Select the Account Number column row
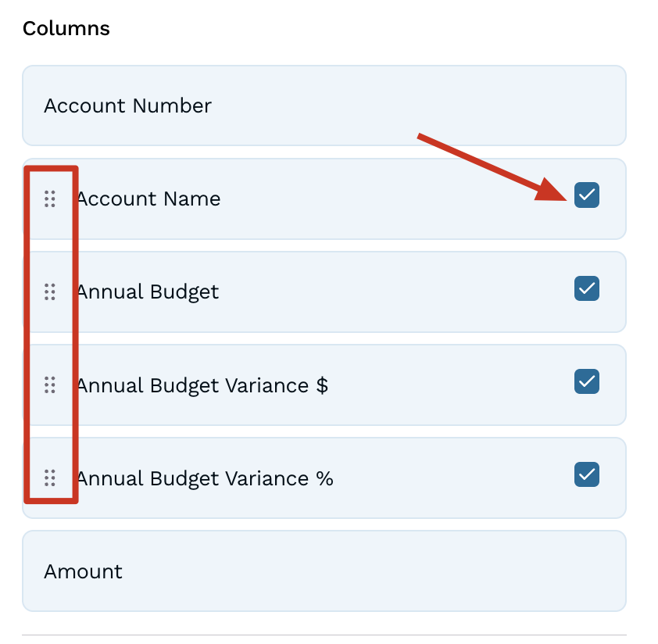The height and width of the screenshot is (644, 658). coord(324,106)
